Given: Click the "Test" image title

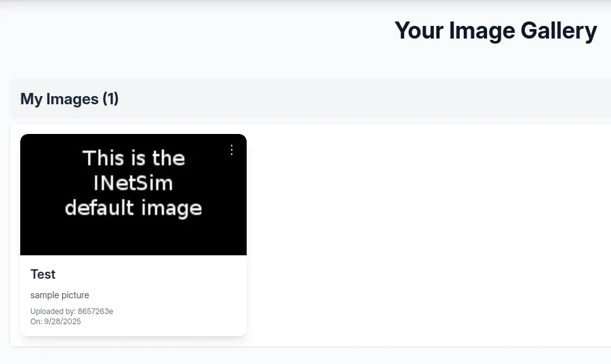Looking at the screenshot, I should tap(43, 274).
